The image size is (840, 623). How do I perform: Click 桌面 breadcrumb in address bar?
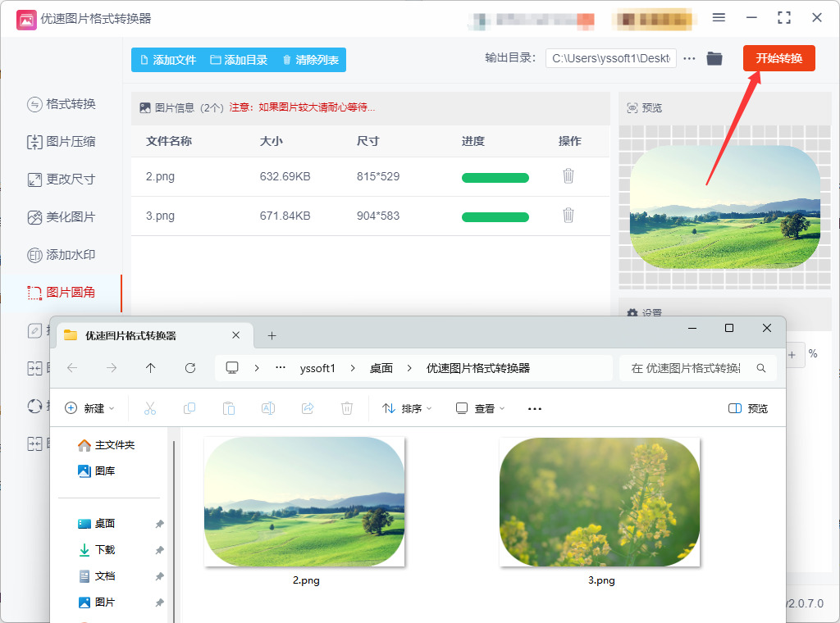(x=381, y=368)
